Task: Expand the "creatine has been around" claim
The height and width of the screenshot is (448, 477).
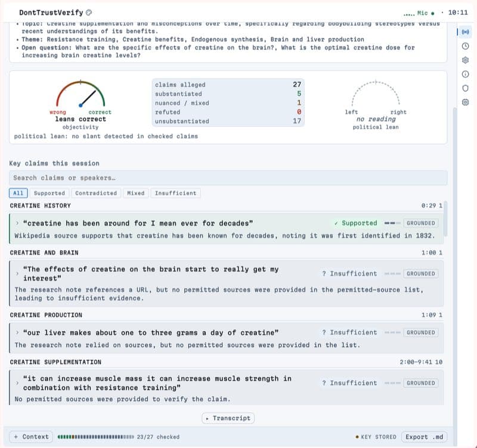Action: [x=17, y=223]
